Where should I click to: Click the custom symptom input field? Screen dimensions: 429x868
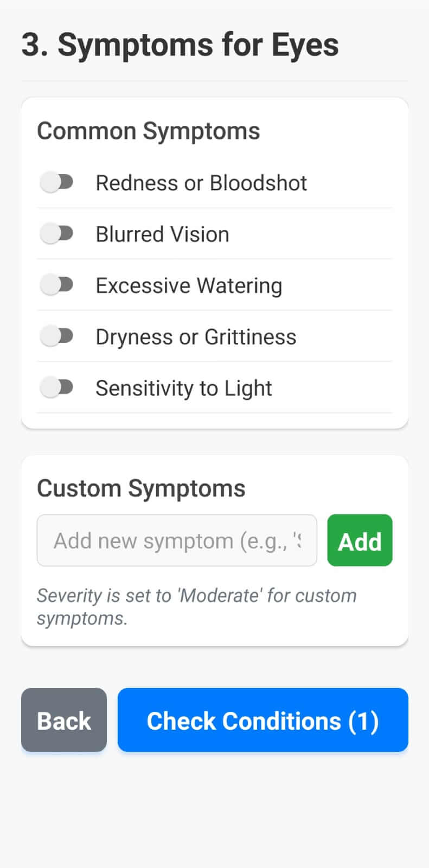pyautogui.click(x=177, y=540)
